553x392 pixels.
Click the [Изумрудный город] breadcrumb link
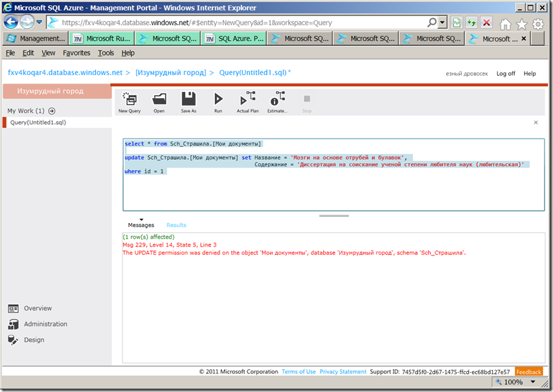click(171, 72)
